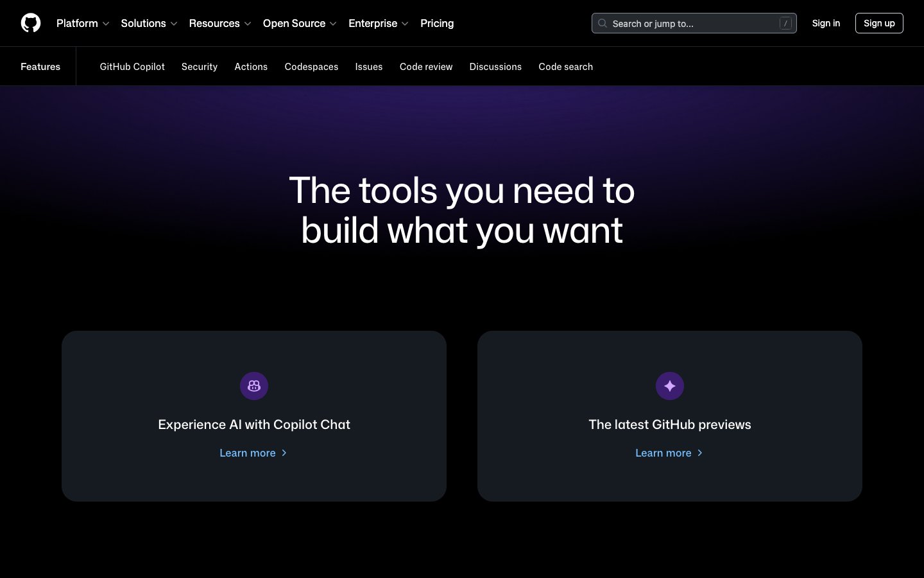Open the Solutions dropdown

pos(173,24)
